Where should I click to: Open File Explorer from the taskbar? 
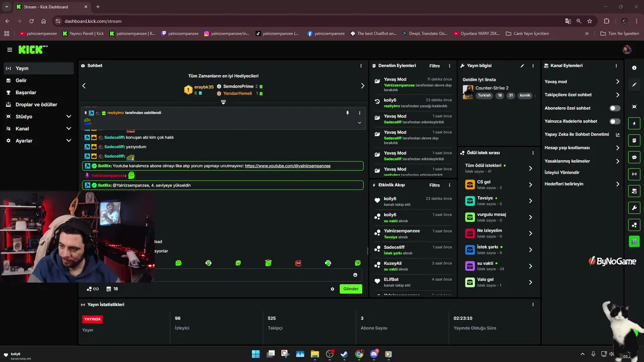click(x=315, y=354)
